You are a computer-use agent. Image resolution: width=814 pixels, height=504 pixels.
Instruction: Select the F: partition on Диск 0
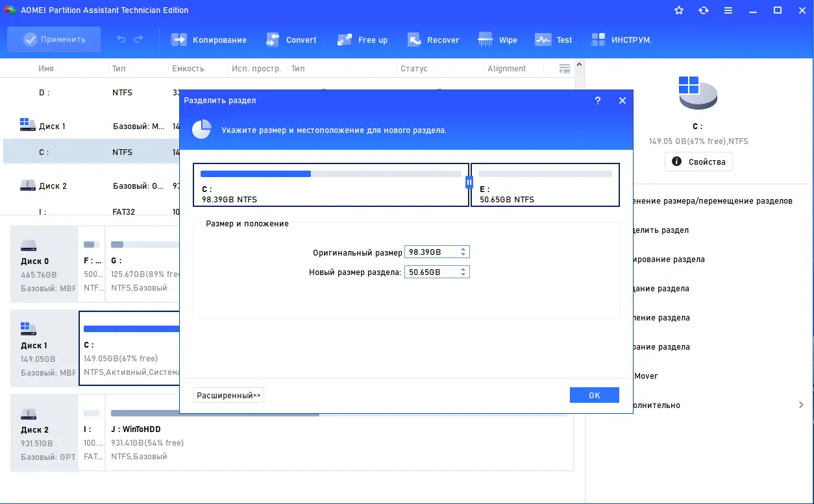coord(92,264)
